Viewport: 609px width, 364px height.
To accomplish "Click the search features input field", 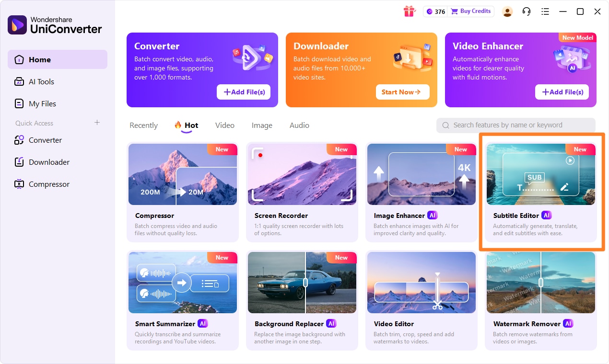I will 516,125.
